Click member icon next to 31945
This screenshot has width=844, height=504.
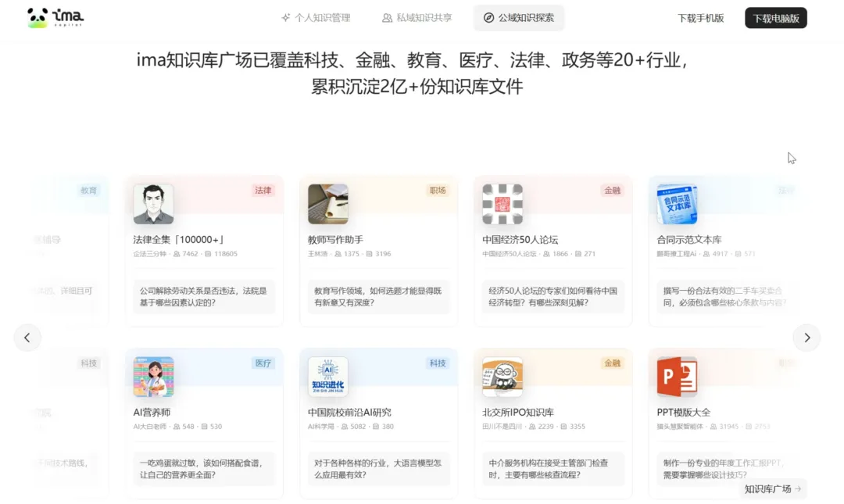[x=713, y=427]
